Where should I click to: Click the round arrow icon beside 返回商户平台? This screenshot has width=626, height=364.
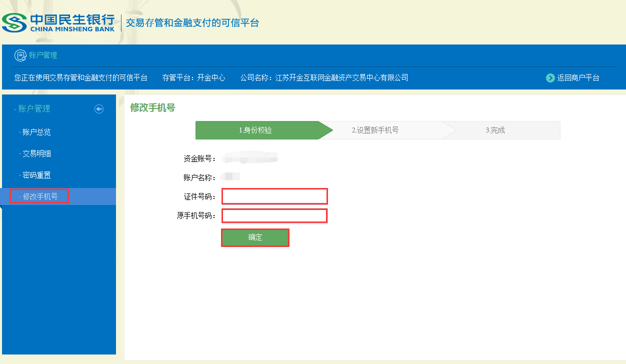coord(550,78)
